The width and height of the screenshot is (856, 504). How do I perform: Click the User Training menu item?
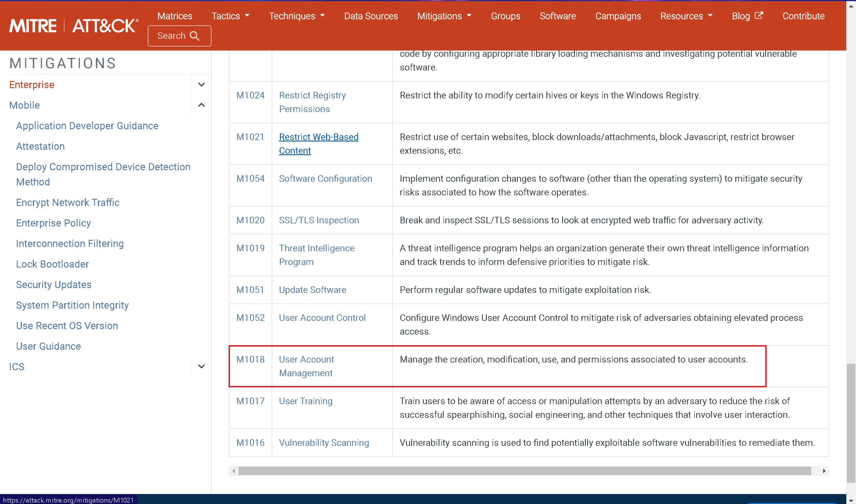[306, 401]
